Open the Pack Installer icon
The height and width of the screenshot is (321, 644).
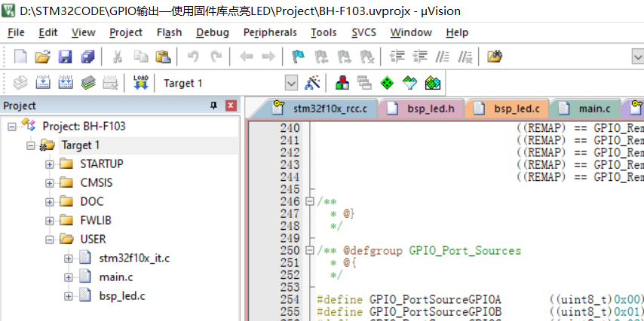[x=433, y=83]
